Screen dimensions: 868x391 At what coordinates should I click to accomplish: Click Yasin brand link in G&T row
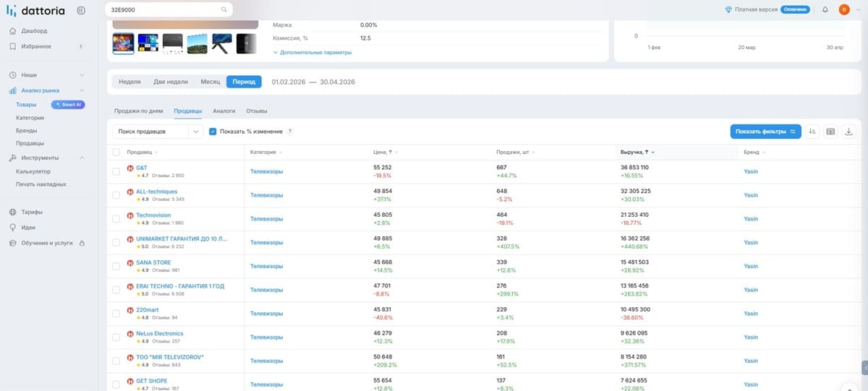751,171
